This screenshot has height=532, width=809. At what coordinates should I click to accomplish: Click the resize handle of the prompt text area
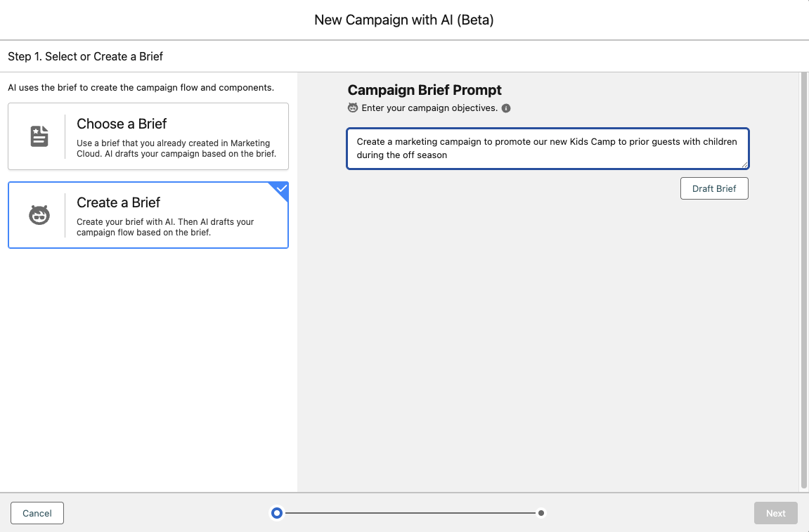[744, 164]
